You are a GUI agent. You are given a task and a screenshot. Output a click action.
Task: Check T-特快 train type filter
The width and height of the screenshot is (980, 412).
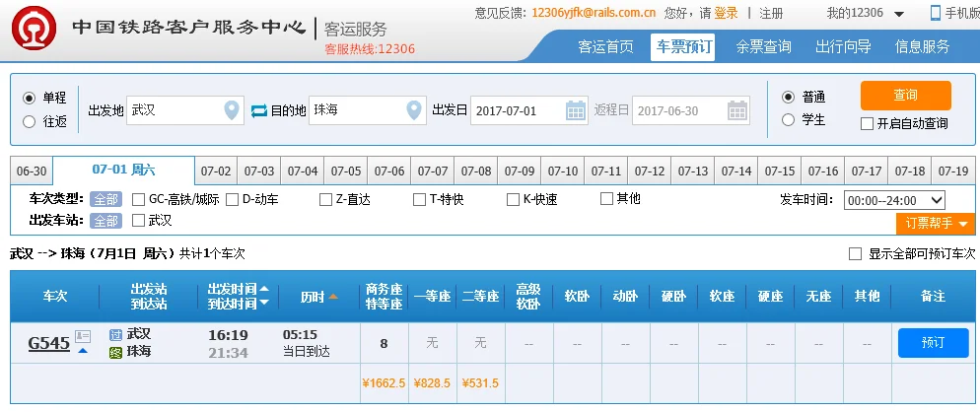click(x=419, y=199)
